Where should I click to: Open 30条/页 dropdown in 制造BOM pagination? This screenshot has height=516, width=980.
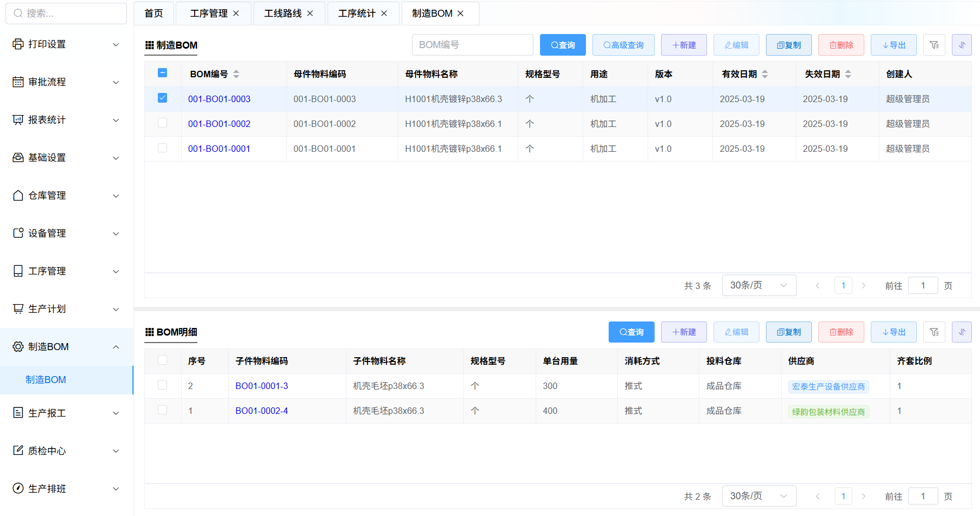[x=759, y=285]
